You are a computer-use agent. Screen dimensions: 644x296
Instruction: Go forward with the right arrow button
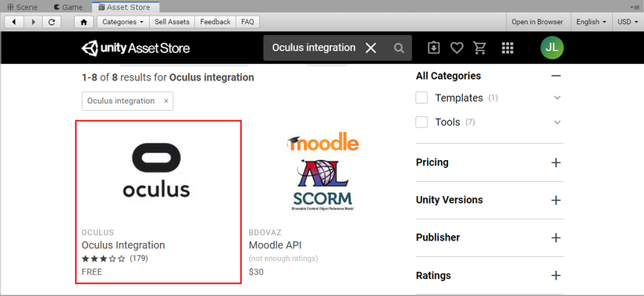point(34,22)
